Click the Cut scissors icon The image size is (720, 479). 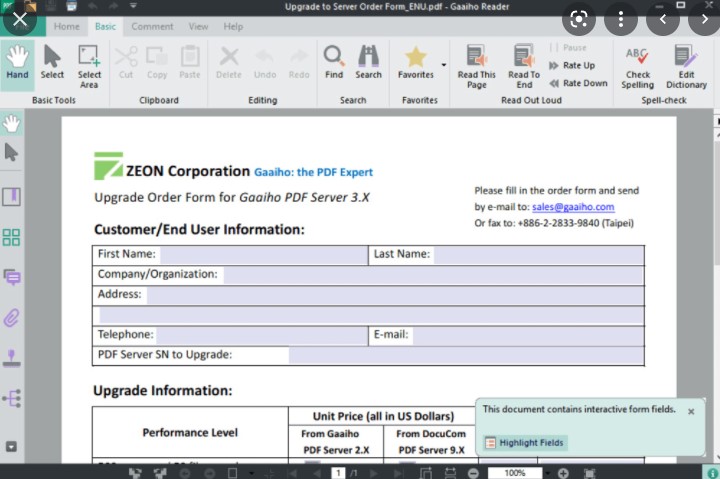pos(126,62)
